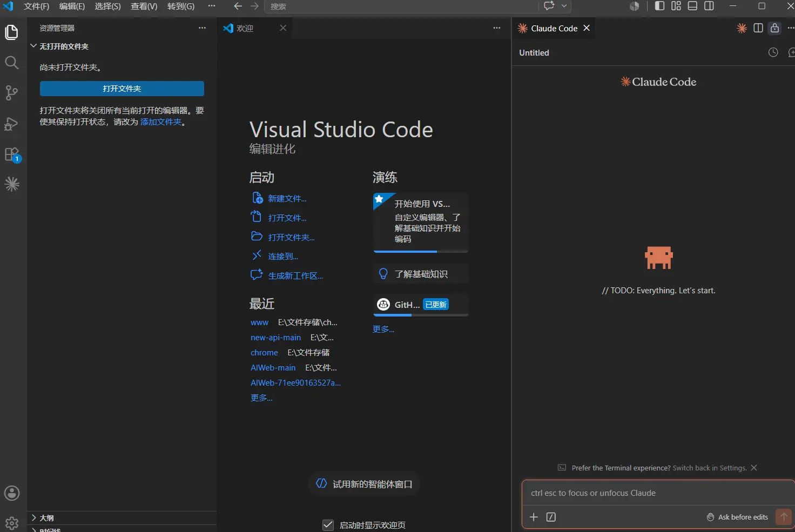Screen dimensions: 795x532
Task: Click the 添加文件夹 link
Action: (x=161, y=122)
